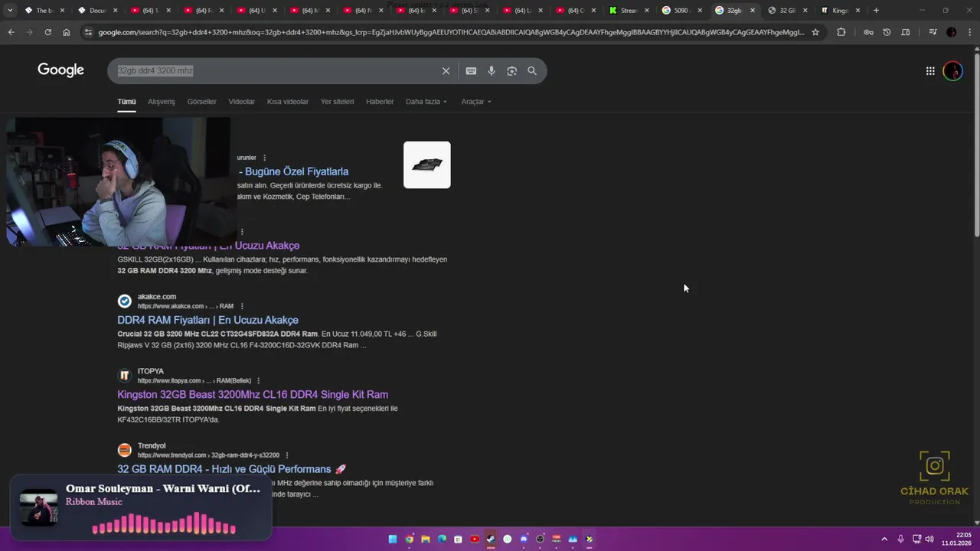Open the YouTube taskbar app
The height and width of the screenshot is (551, 980).
[x=475, y=539]
